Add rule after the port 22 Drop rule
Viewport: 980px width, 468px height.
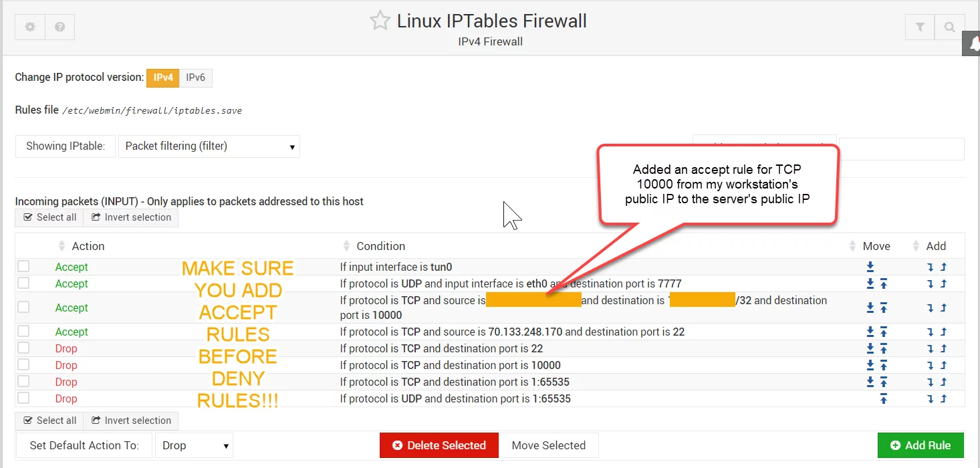coord(931,348)
